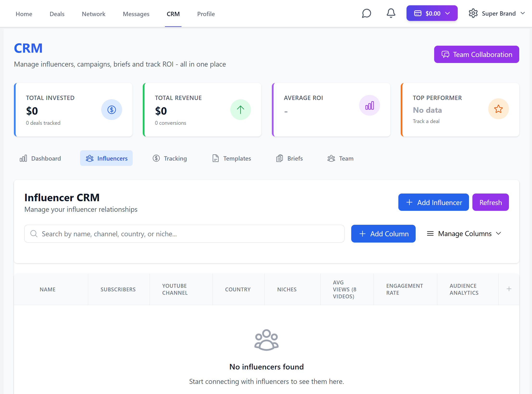The height and width of the screenshot is (394, 532).
Task: Switch to the Team tab
Action: (x=340, y=158)
